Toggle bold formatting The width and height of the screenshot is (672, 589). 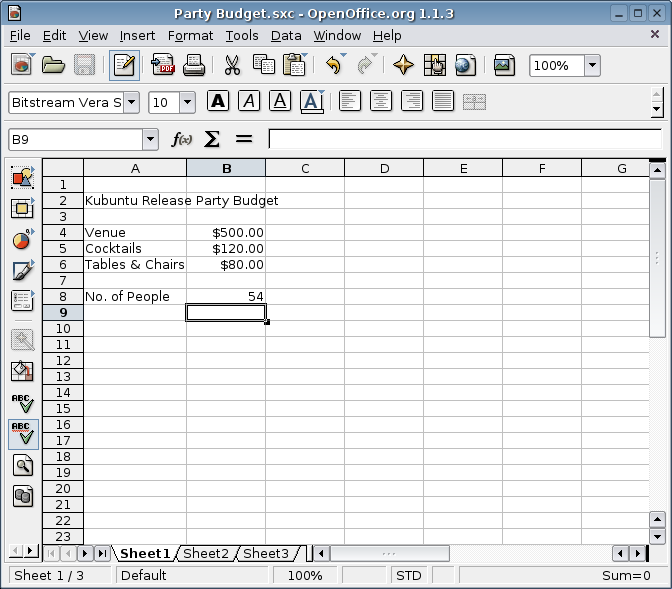point(218,101)
